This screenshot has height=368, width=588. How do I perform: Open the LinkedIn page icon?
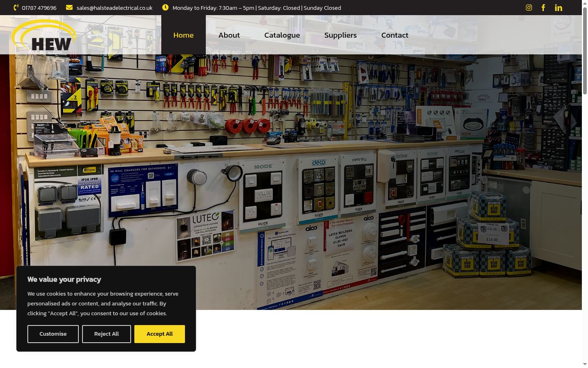[559, 8]
